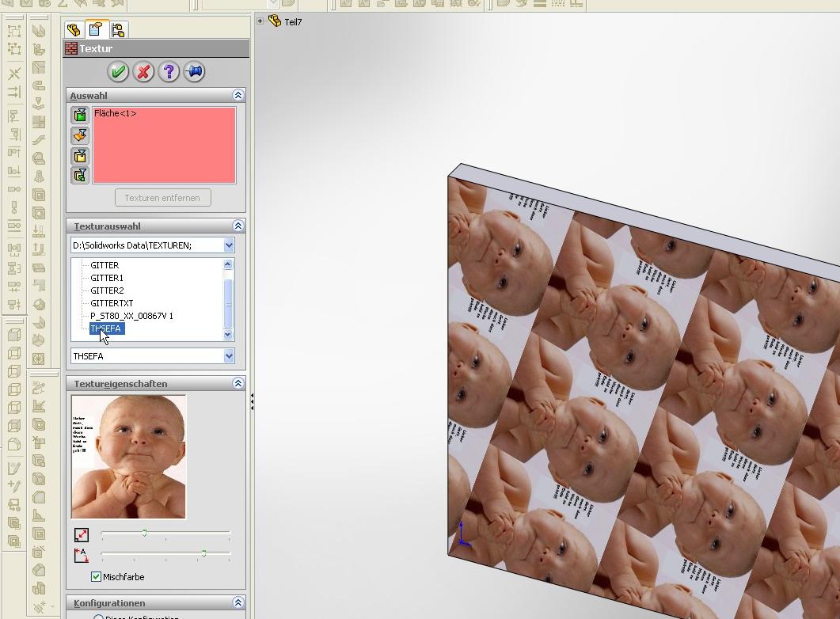Click the Texturen entfernen button
840x619 pixels.
tap(163, 198)
